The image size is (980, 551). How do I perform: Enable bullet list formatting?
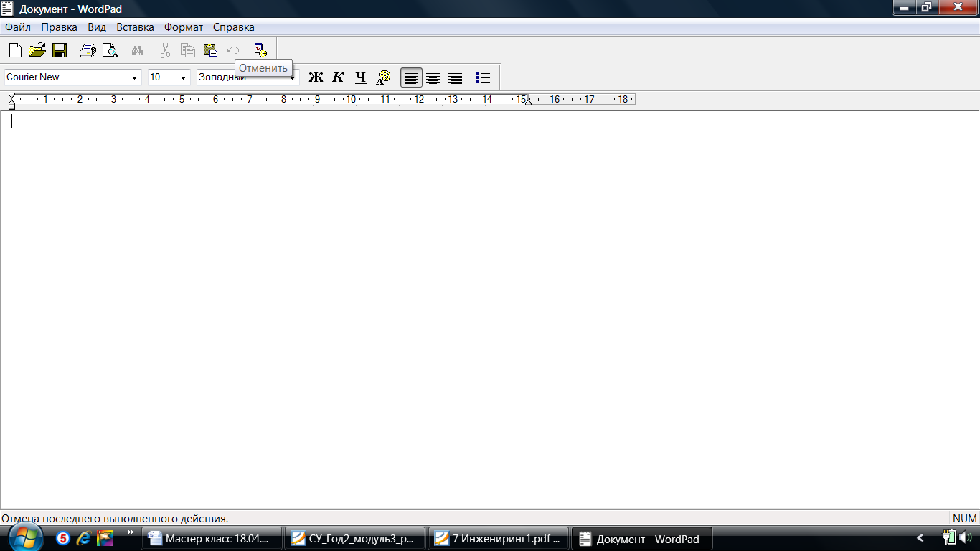pos(483,77)
